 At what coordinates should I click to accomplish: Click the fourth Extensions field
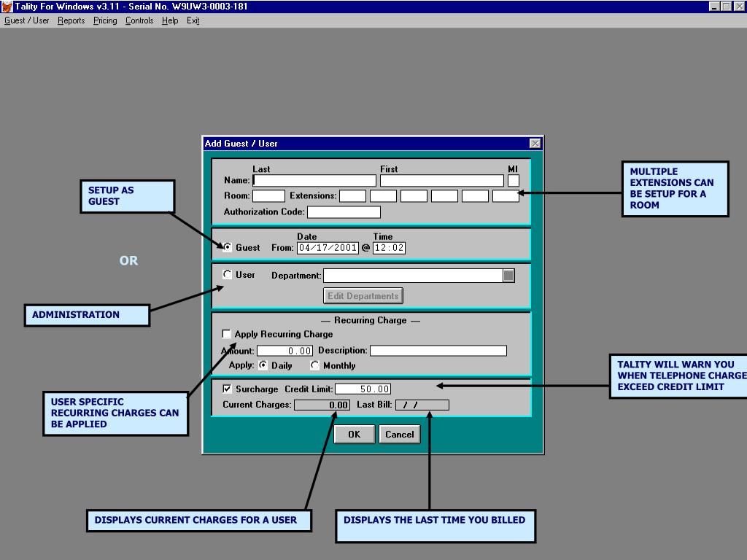point(444,195)
